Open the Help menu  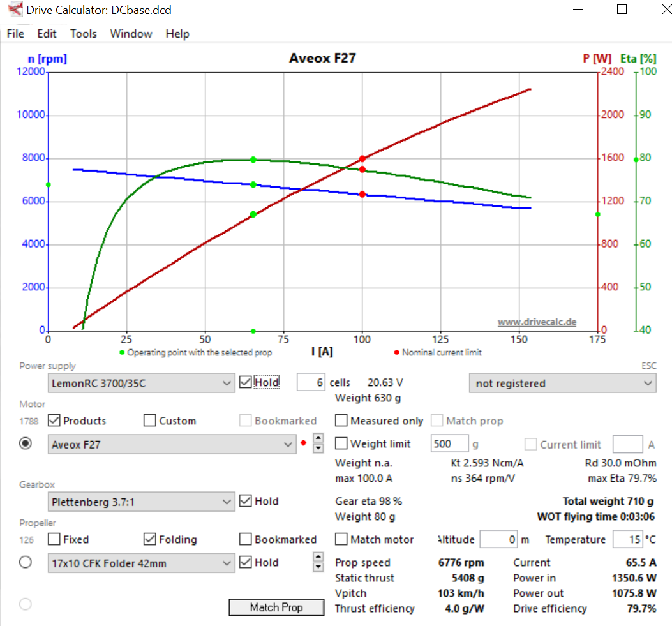(177, 33)
